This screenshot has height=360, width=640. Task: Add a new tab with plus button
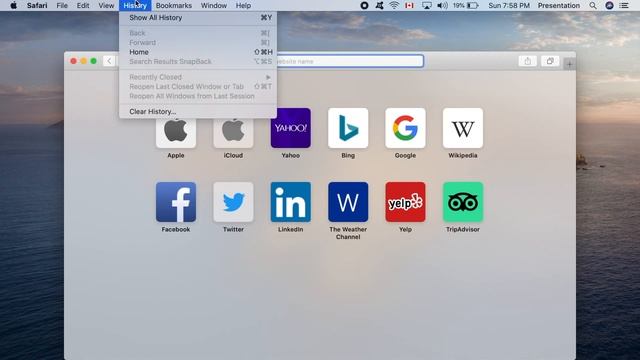point(569,64)
